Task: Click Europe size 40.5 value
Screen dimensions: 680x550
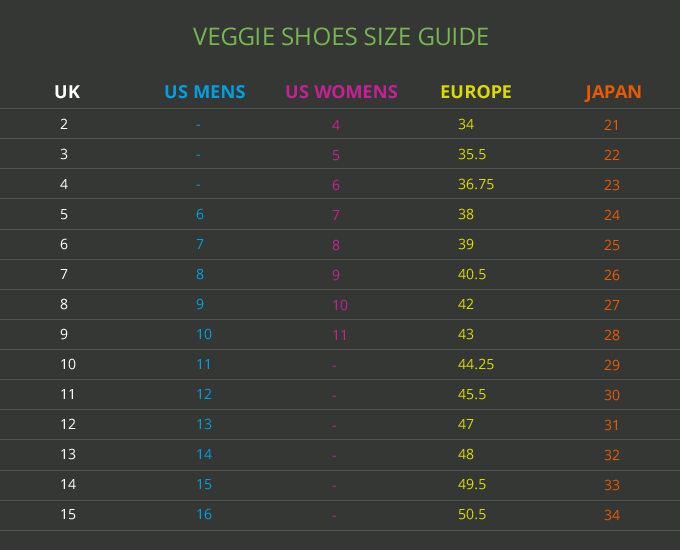Action: [472, 274]
